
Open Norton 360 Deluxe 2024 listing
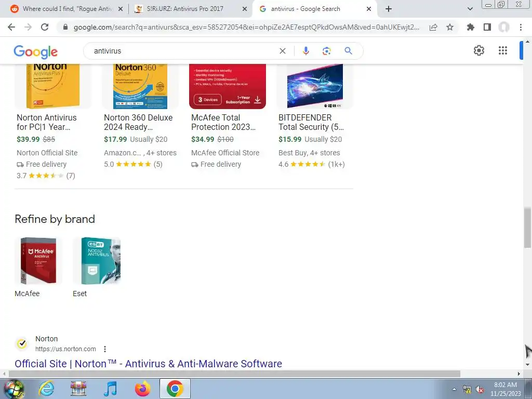coord(138,122)
